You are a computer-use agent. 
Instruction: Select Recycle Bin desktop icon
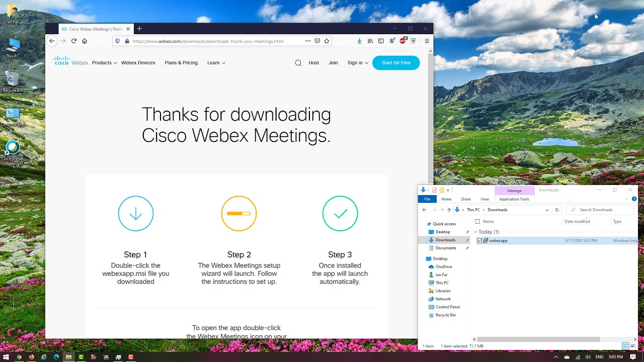13,82
